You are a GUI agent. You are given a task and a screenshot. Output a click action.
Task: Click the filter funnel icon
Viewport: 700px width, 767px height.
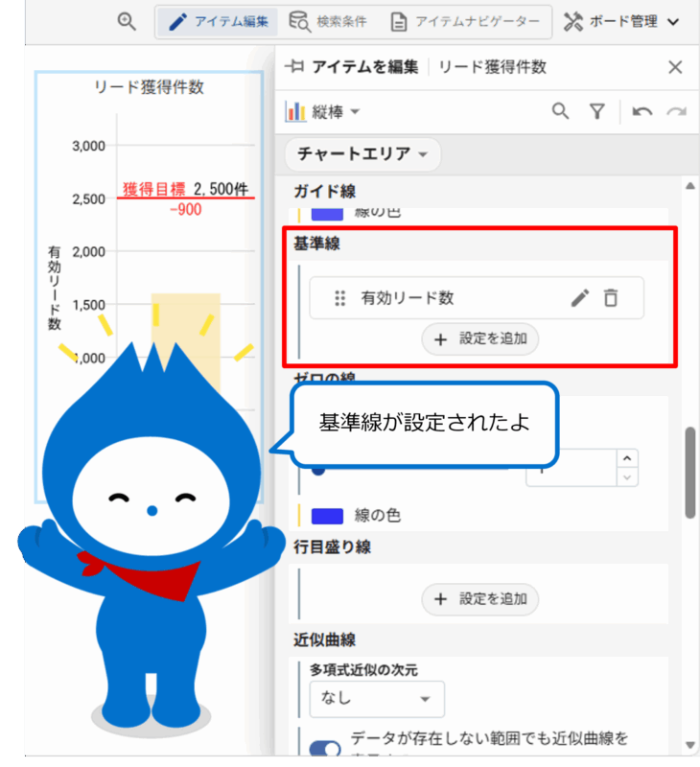[x=596, y=111]
